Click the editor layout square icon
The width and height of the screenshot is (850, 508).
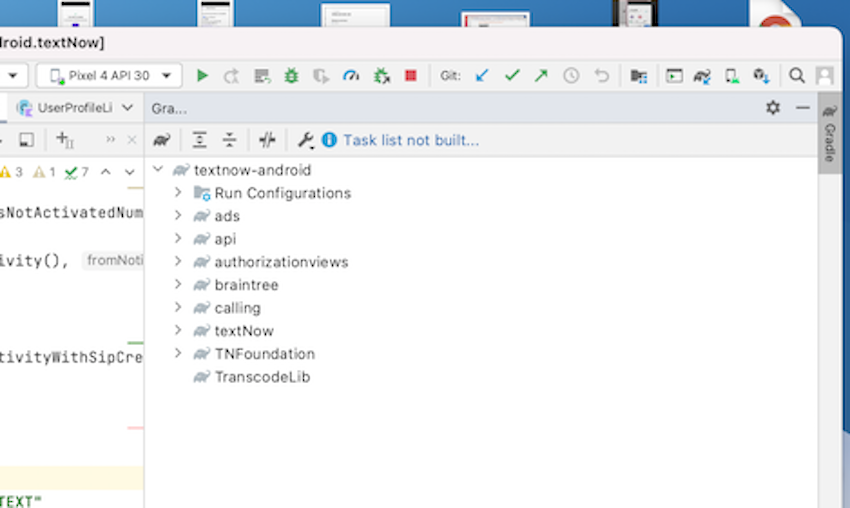click(x=26, y=140)
